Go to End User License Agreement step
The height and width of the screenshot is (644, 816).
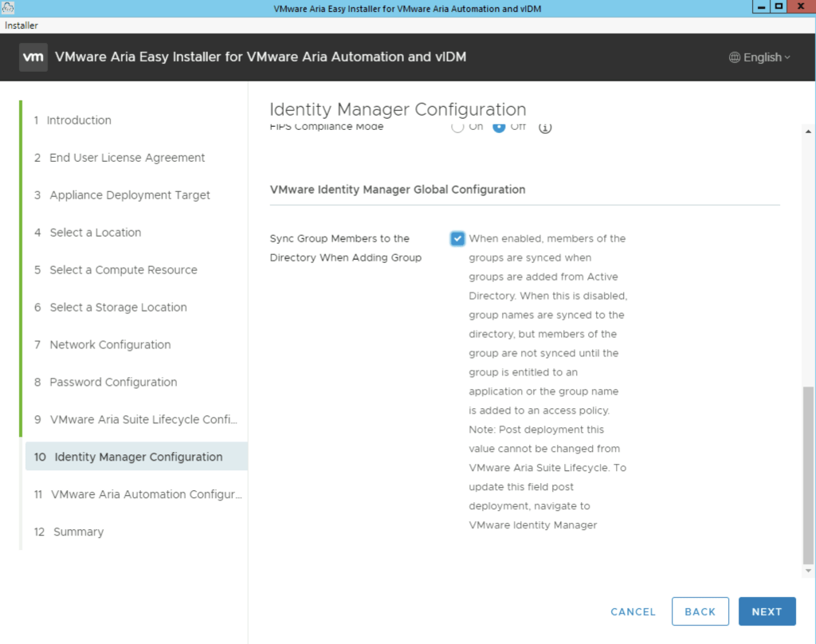point(120,158)
